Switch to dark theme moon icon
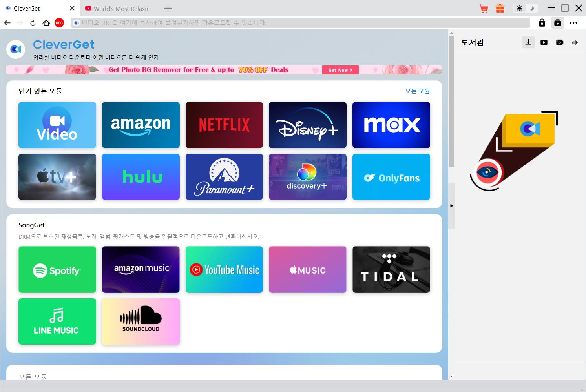586x392 pixels. click(532, 8)
